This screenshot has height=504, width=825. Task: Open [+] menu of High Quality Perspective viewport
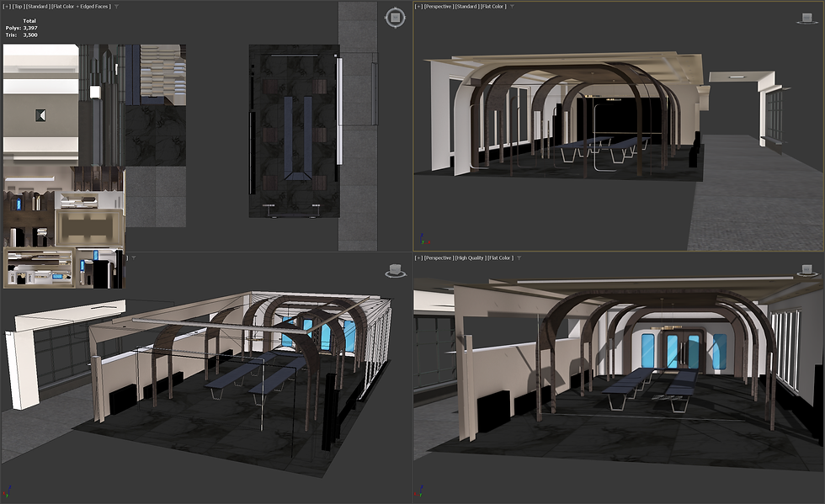click(418, 257)
